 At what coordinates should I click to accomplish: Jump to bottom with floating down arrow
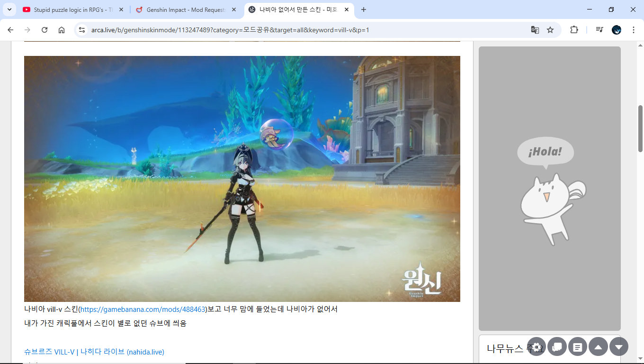[x=619, y=347]
